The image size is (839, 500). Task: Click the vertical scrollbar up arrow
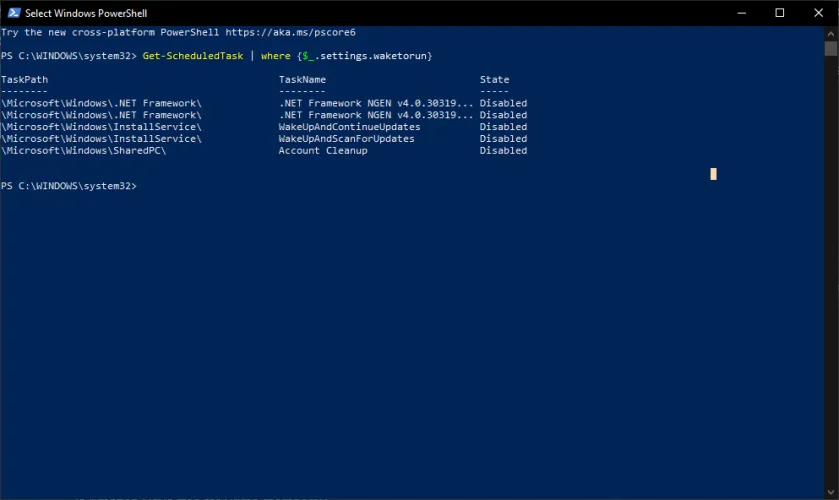[831, 33]
